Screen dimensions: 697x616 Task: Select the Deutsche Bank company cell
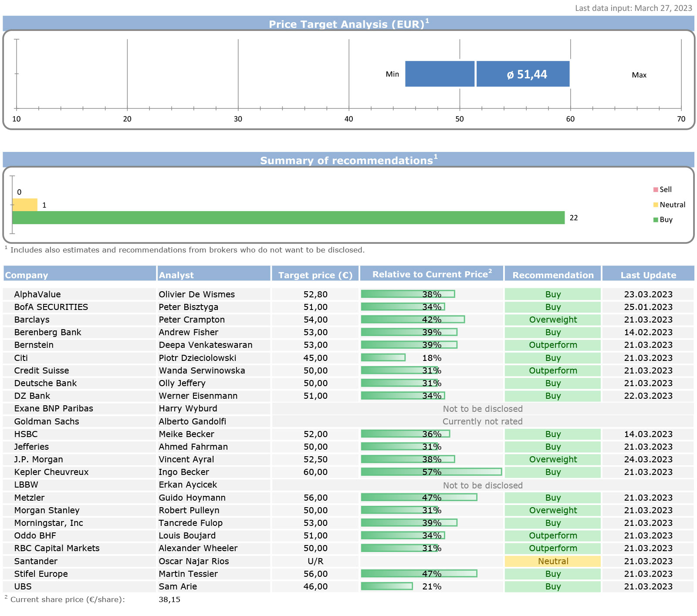tap(79, 383)
